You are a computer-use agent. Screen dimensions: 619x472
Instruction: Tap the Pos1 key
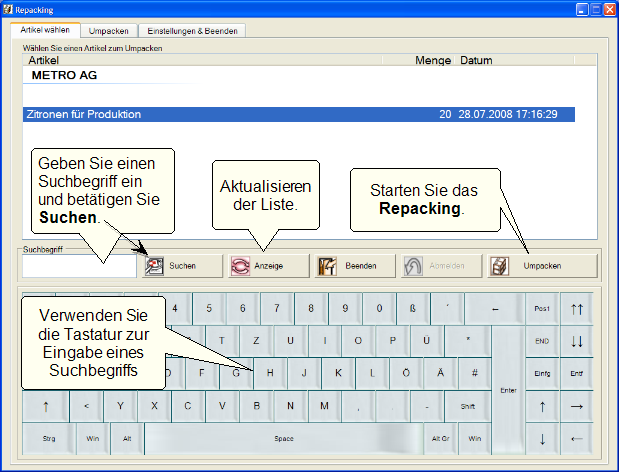pos(542,309)
